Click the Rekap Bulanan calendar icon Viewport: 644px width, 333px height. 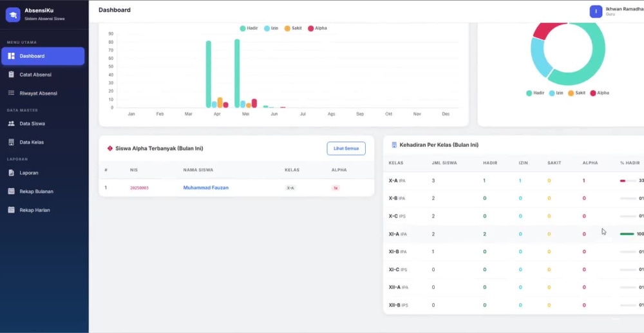(x=12, y=191)
